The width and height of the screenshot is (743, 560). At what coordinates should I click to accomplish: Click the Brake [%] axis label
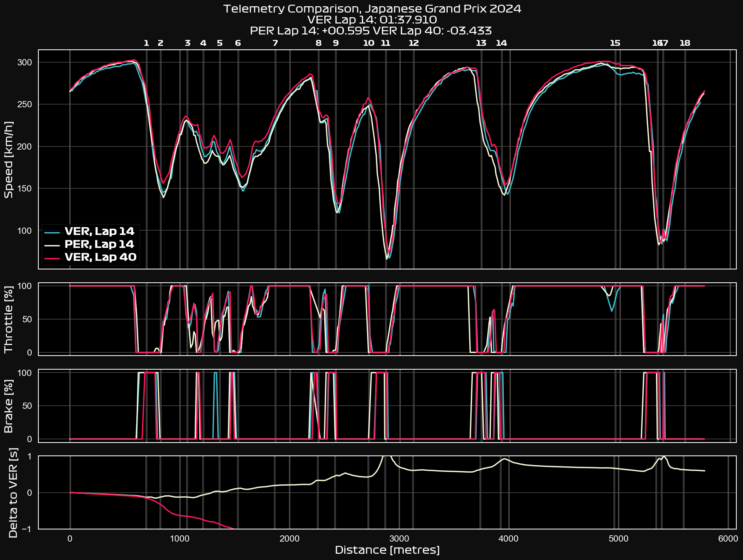[x=9, y=406]
